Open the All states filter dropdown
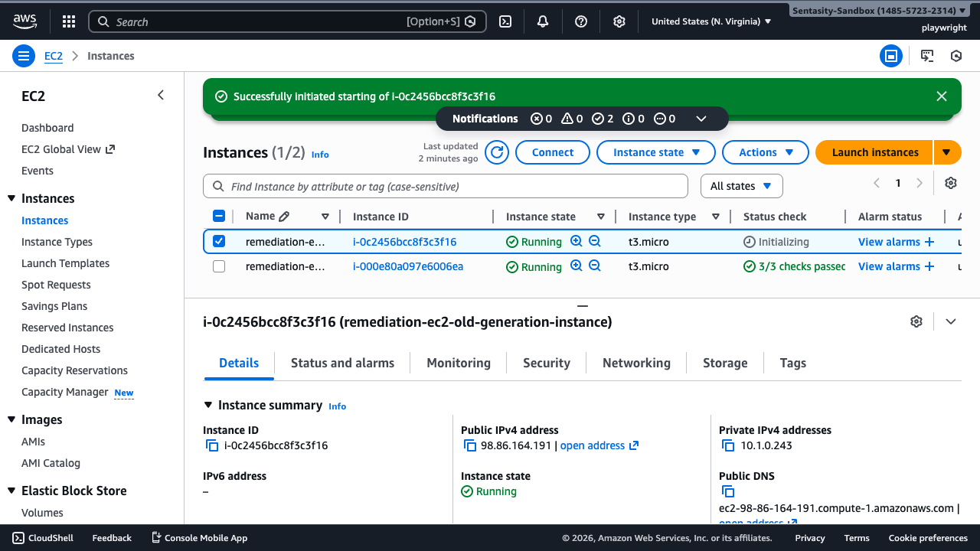Screen dimensions: 980x551 pyautogui.click(x=741, y=186)
